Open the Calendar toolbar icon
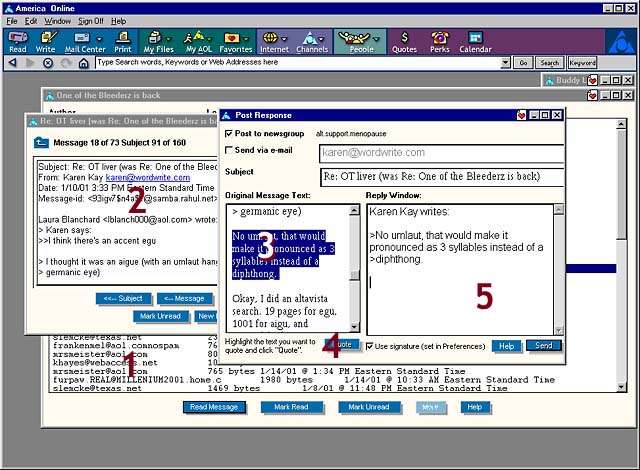Screen dimensions: 640x470 click(475, 42)
